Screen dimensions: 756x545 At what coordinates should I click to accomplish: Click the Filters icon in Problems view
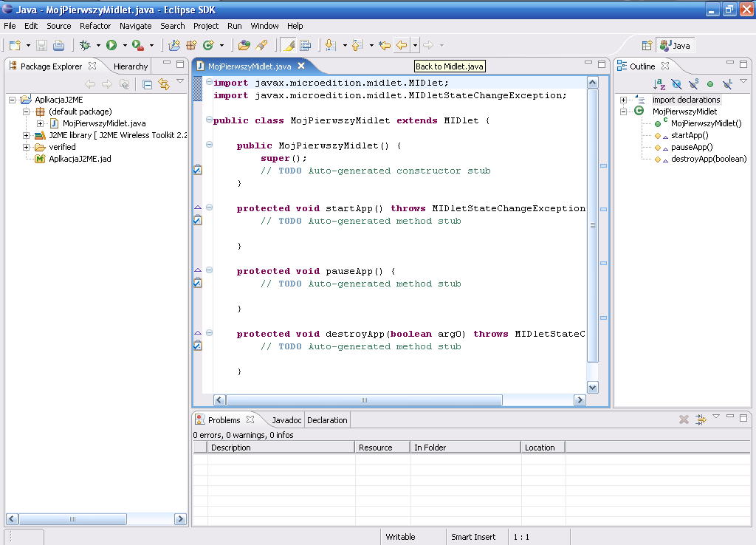coord(701,419)
